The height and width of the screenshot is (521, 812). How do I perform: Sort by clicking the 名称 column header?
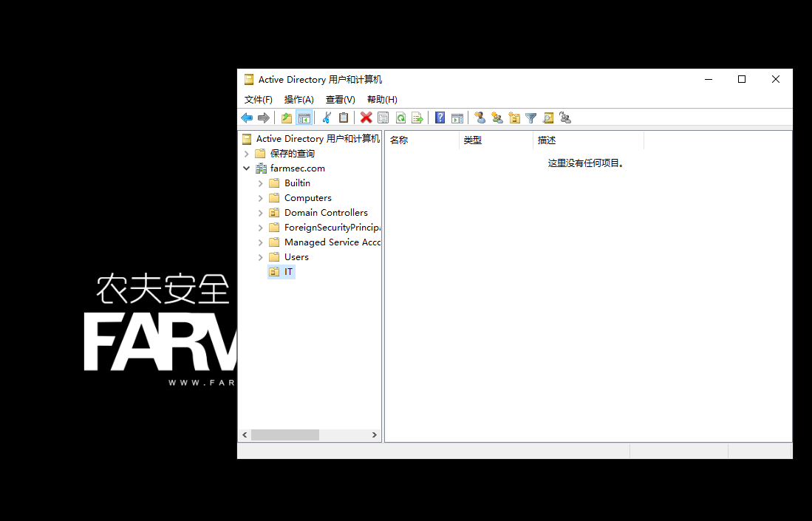pyautogui.click(x=399, y=139)
